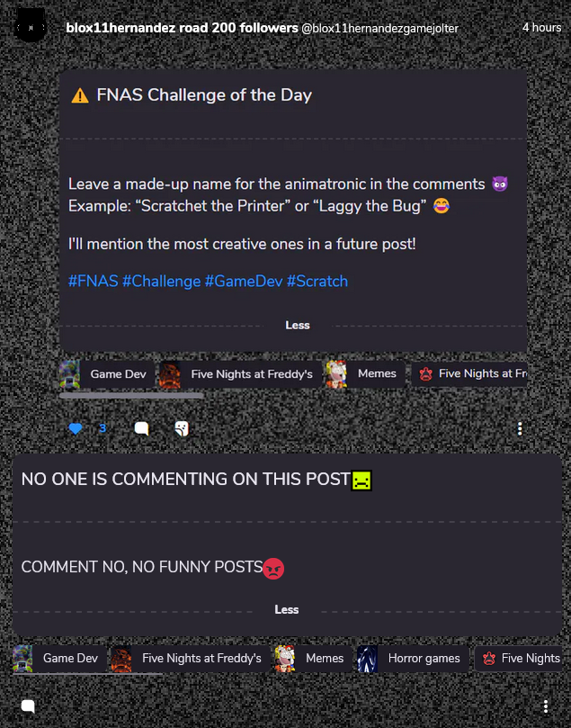Click the comment bubble under the second post

tap(28, 706)
